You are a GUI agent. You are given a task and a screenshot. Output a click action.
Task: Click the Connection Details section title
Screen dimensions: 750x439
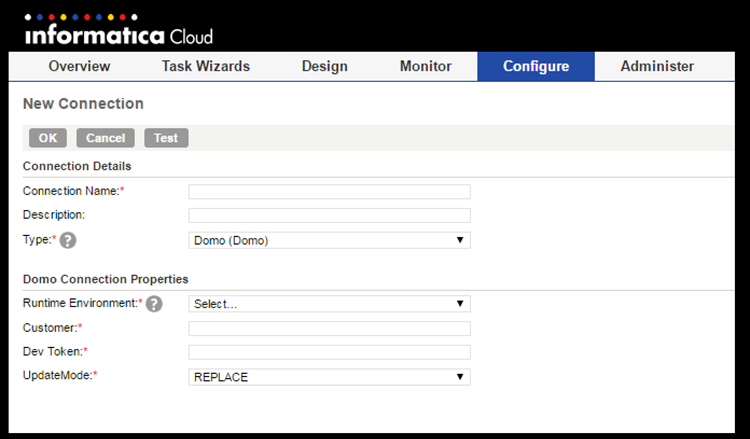(77, 166)
